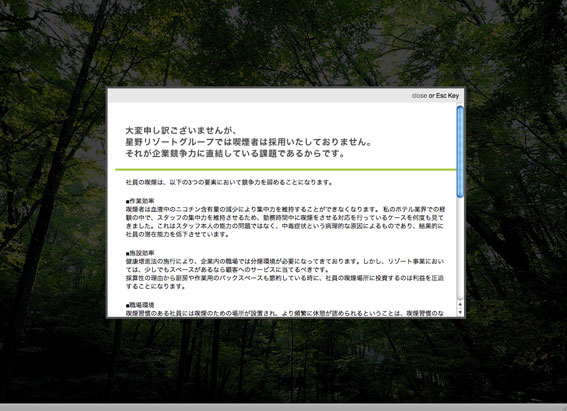Click the gray bar along the bottom edge
The image size is (567, 411).
[x=284, y=407]
